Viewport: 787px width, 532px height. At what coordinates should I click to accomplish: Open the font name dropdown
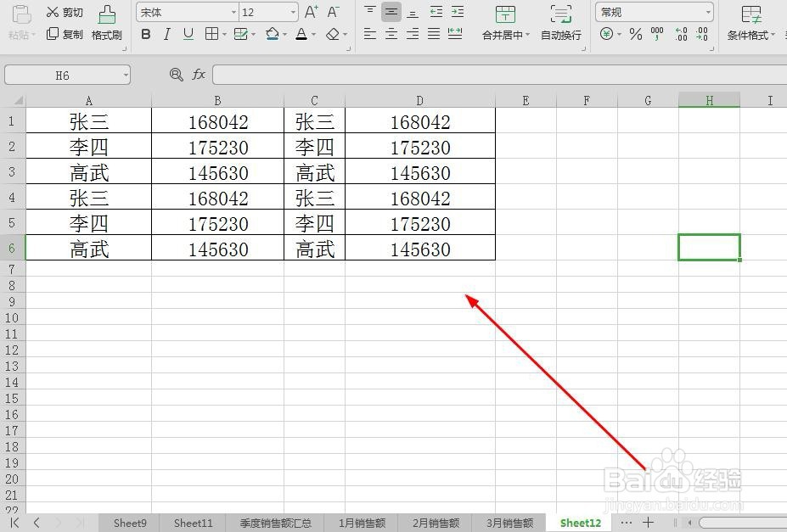pyautogui.click(x=233, y=12)
